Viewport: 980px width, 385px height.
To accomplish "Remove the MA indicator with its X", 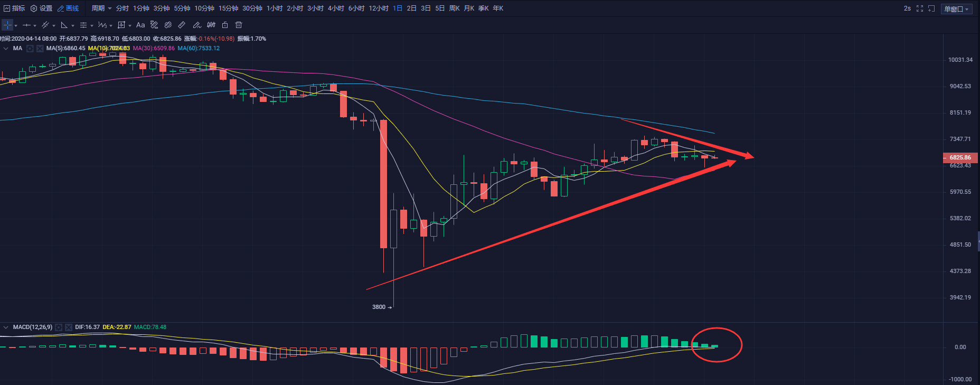I will (x=40, y=49).
